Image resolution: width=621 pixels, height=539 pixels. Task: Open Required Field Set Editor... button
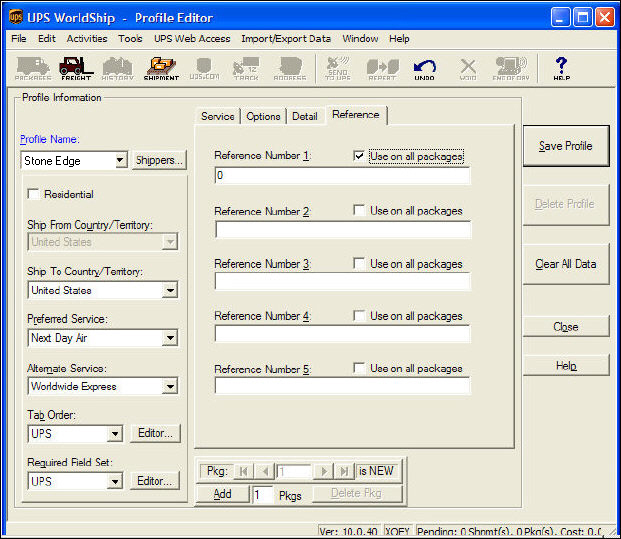(x=154, y=481)
